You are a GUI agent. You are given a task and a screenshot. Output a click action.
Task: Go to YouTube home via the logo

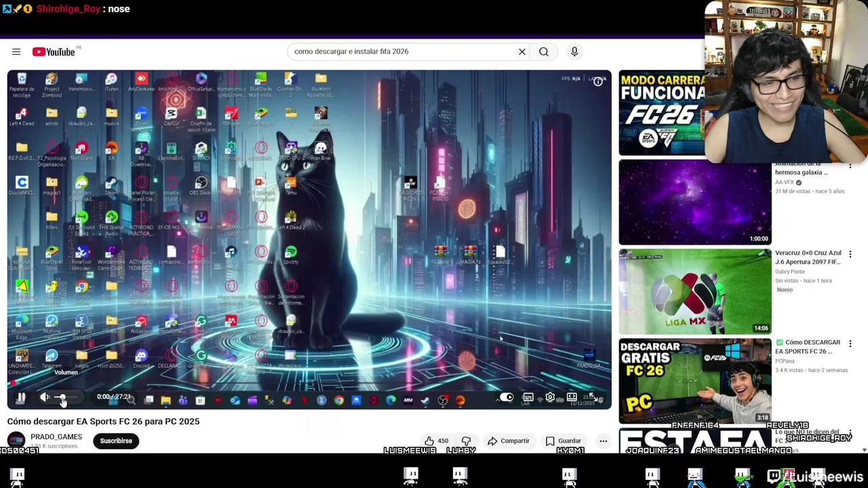[x=54, y=52]
